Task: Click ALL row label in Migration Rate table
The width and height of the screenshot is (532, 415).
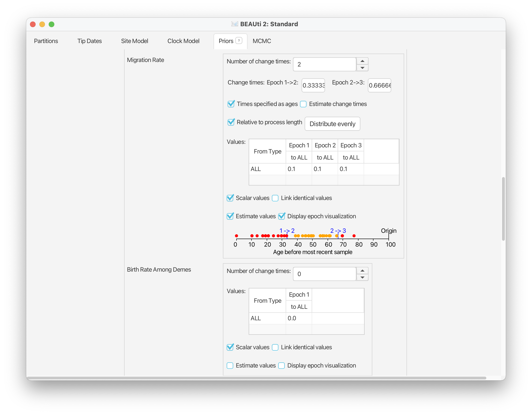Action: tap(267, 169)
